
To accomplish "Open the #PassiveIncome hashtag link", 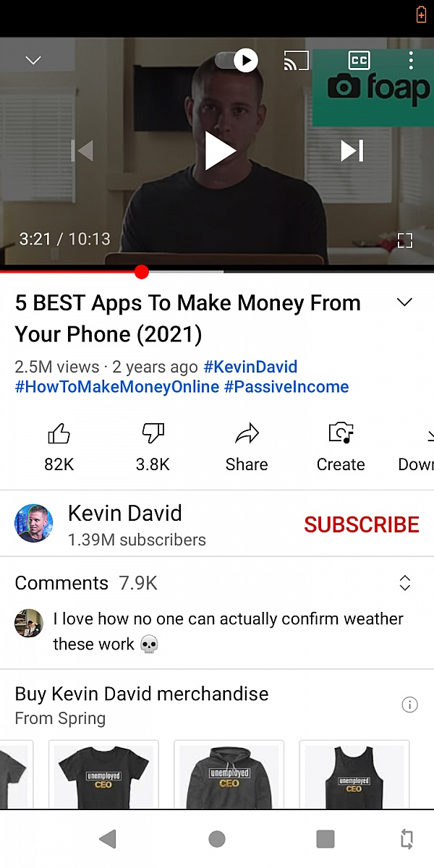I will pyautogui.click(x=286, y=387).
